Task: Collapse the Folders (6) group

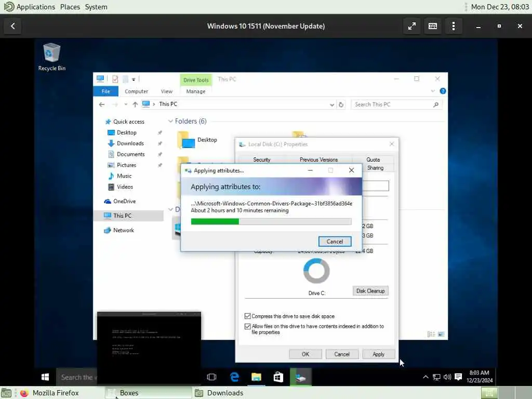Action: pos(170,121)
